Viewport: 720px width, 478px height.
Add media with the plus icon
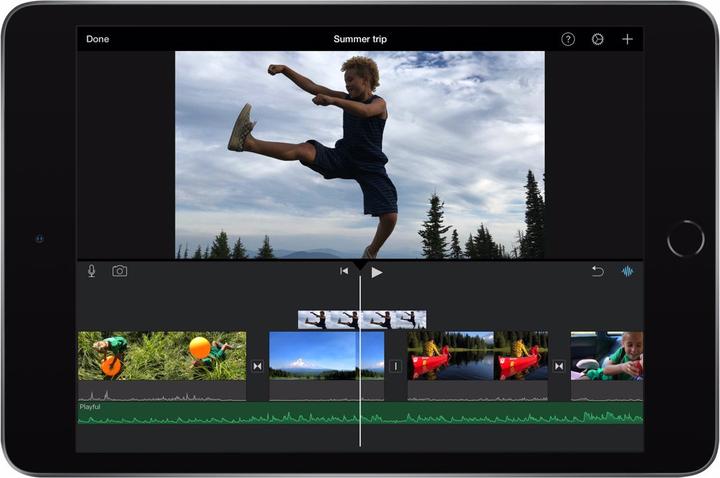tap(627, 39)
